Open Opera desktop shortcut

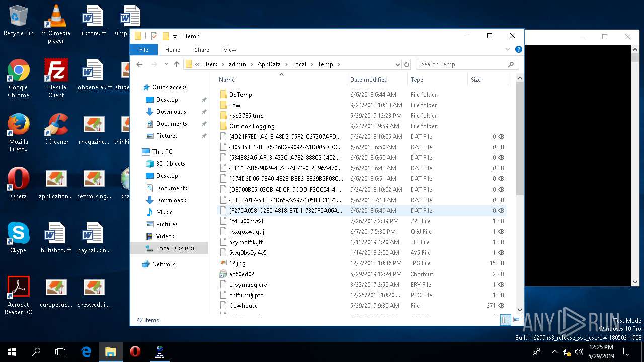coord(18,184)
